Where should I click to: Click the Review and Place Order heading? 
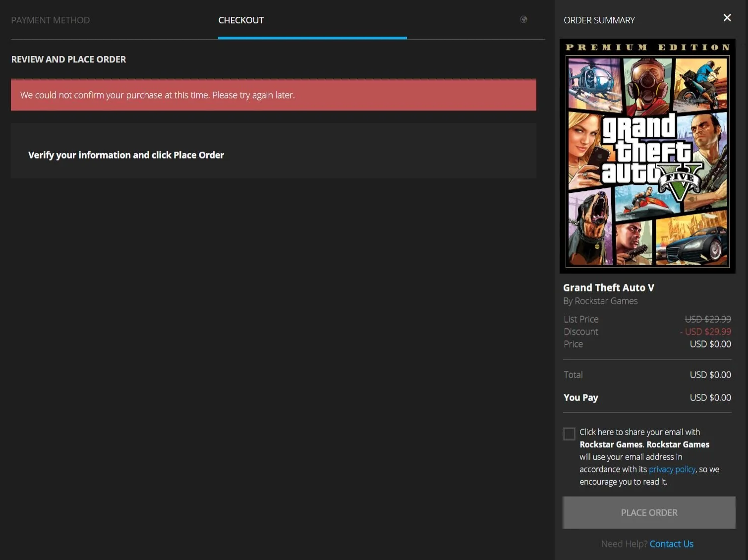68,59
